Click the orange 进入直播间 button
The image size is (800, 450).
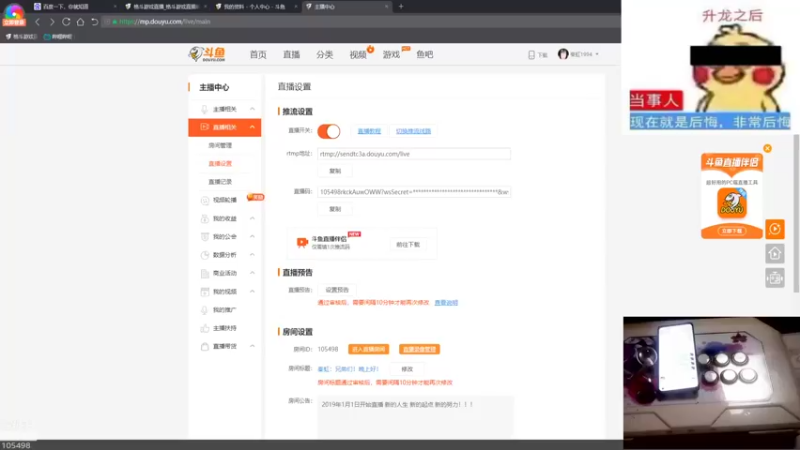[368, 349]
